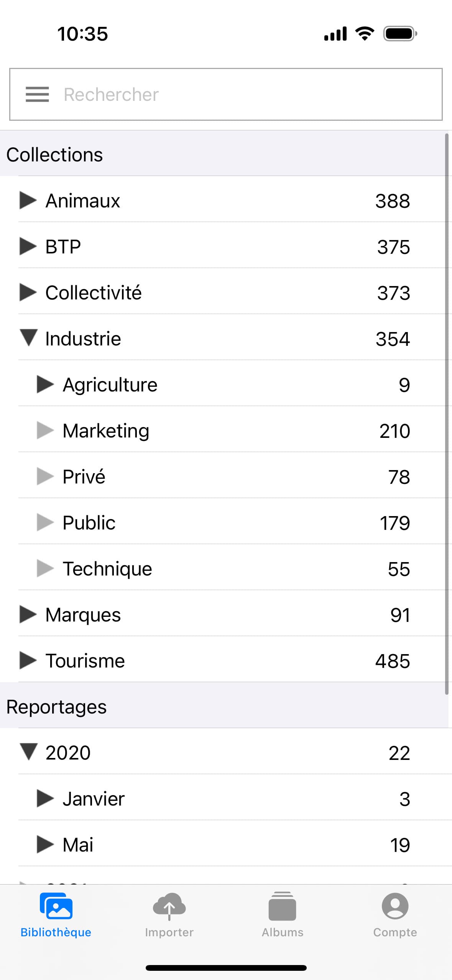Open the Technique subcollection
Viewport: 452px width, 980px height.
pyautogui.click(x=107, y=569)
